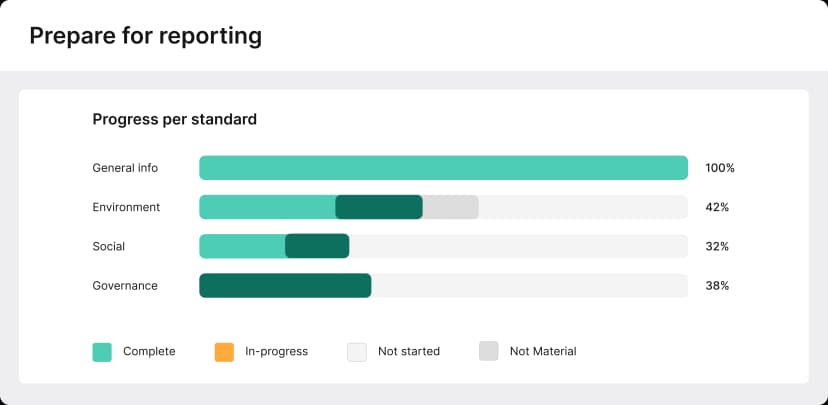Click the teal Complete legend swatch

coord(102,351)
